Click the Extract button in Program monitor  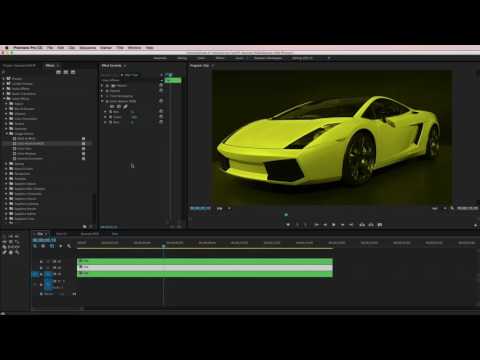point(371,225)
